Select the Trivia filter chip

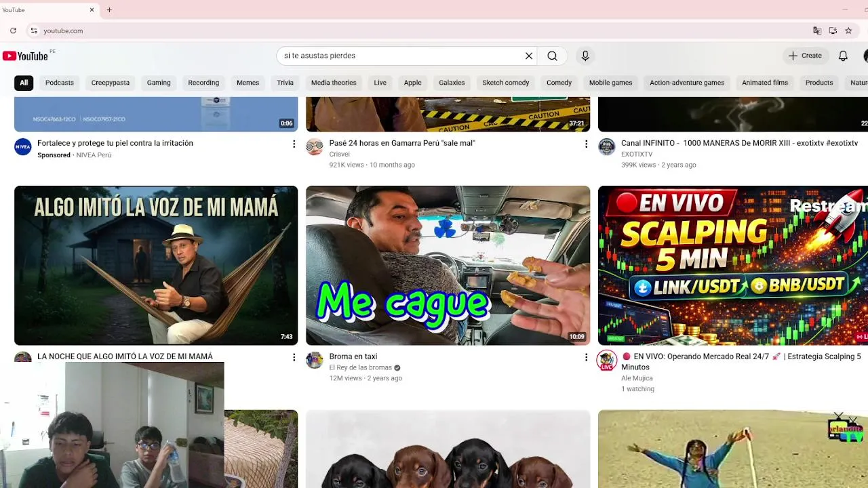[x=285, y=83]
